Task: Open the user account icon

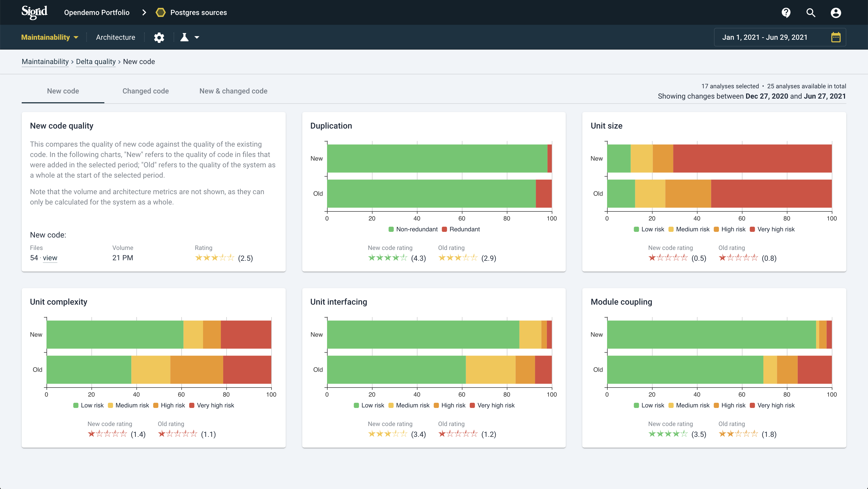Action: (x=836, y=13)
